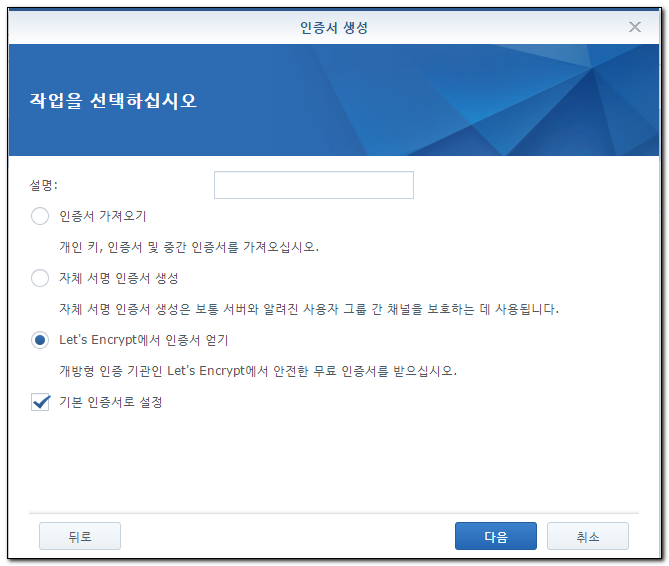669x566 pixels.
Task: Proceed with the 다음 button
Action: click(496, 536)
